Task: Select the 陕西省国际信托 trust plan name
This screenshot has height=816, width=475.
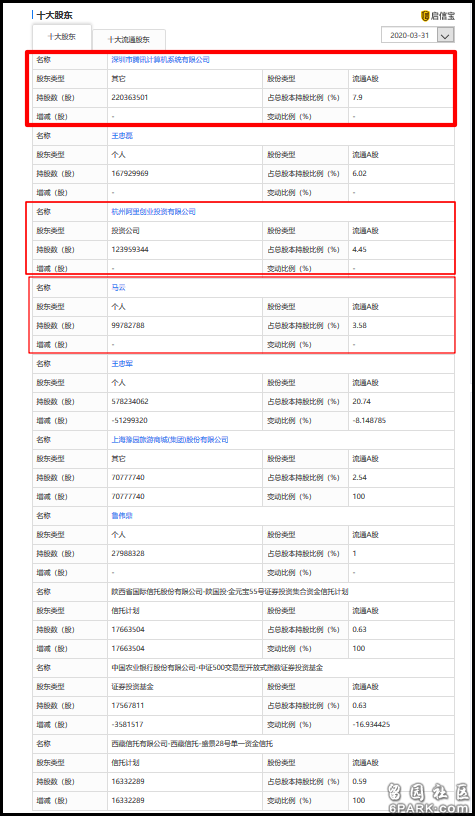Action: [229, 592]
